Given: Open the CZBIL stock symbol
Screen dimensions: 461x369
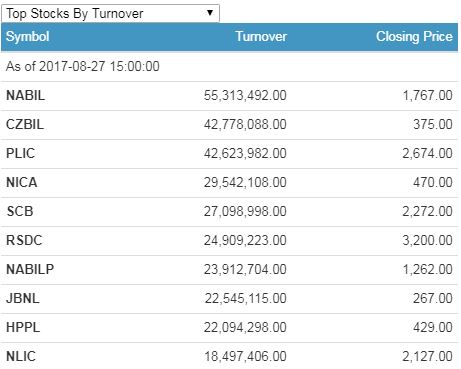Looking at the screenshot, I should (x=25, y=125).
